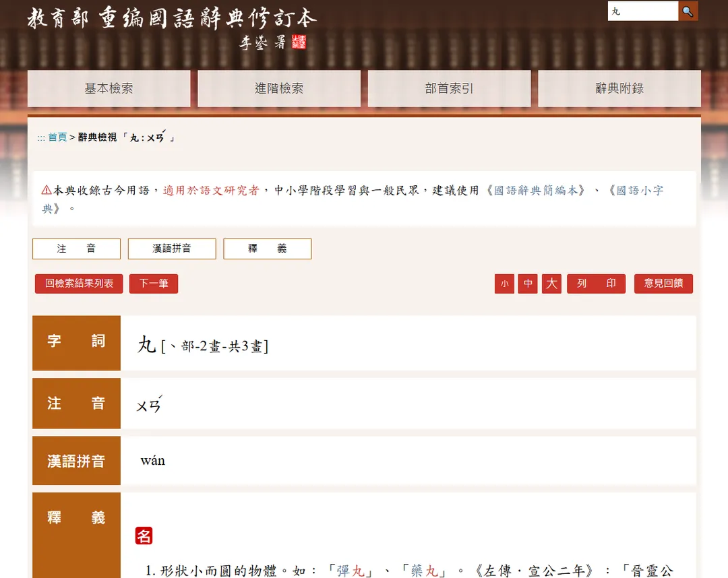The width and height of the screenshot is (728, 578).
Task: Click the magnifier search icon
Action: click(688, 11)
